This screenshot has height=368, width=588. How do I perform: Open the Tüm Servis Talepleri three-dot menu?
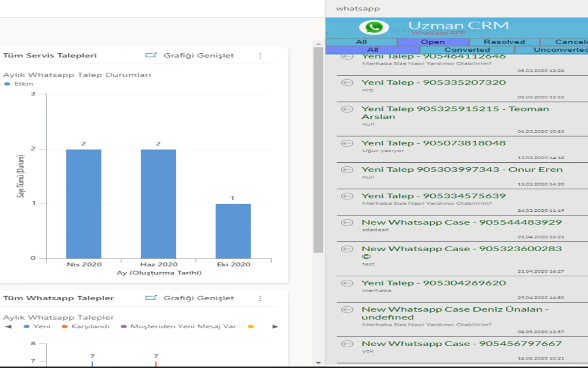[x=260, y=56]
